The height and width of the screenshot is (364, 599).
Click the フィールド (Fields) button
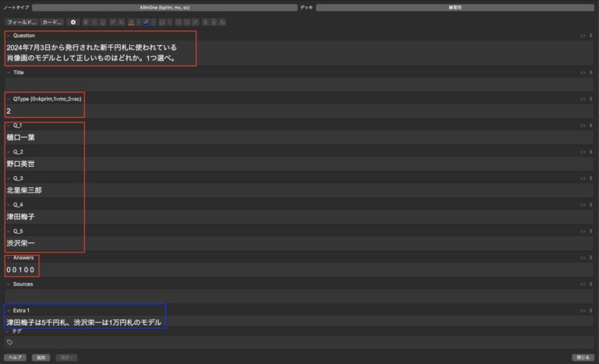point(22,22)
